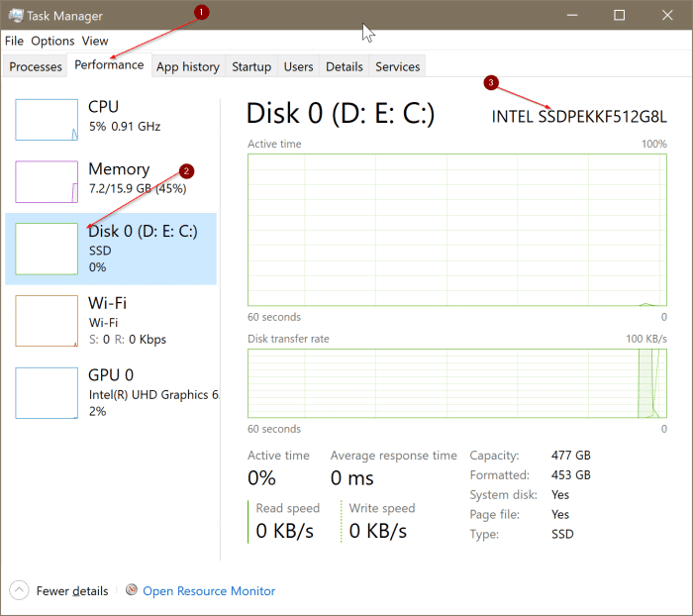Click the Active time graph area

pos(457,230)
